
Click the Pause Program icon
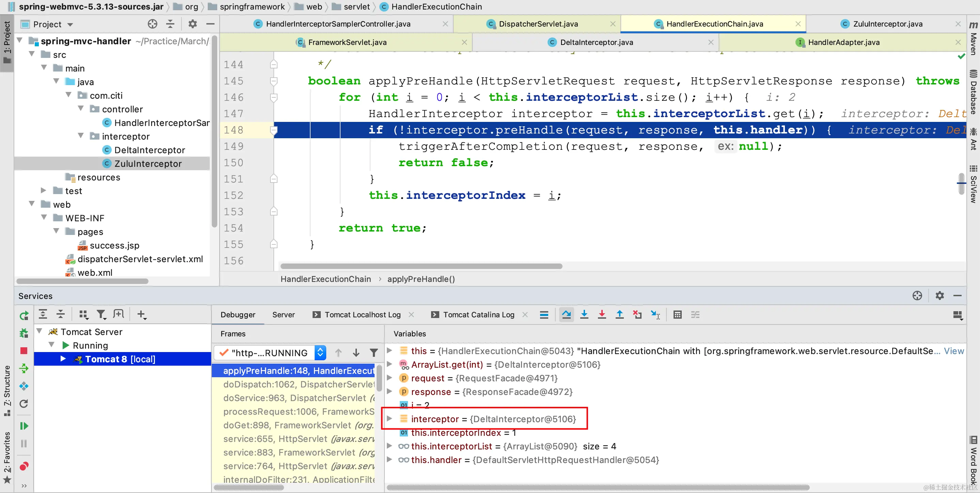(x=23, y=444)
